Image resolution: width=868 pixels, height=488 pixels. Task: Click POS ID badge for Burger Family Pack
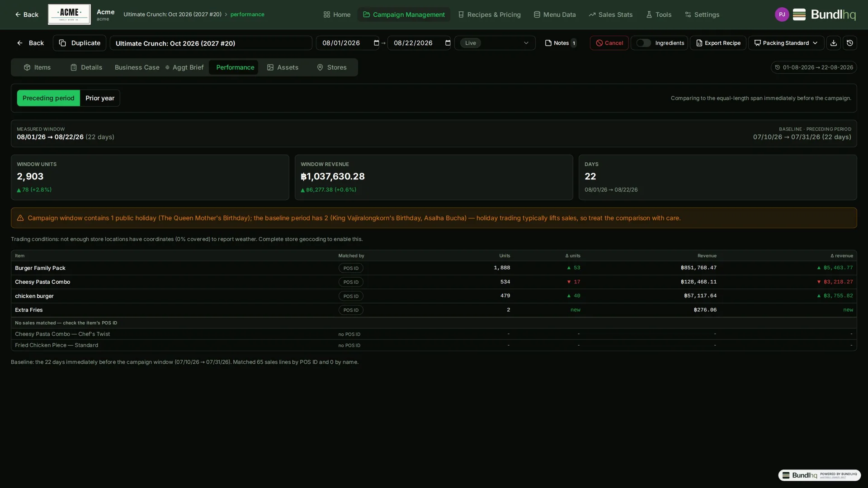coord(351,268)
